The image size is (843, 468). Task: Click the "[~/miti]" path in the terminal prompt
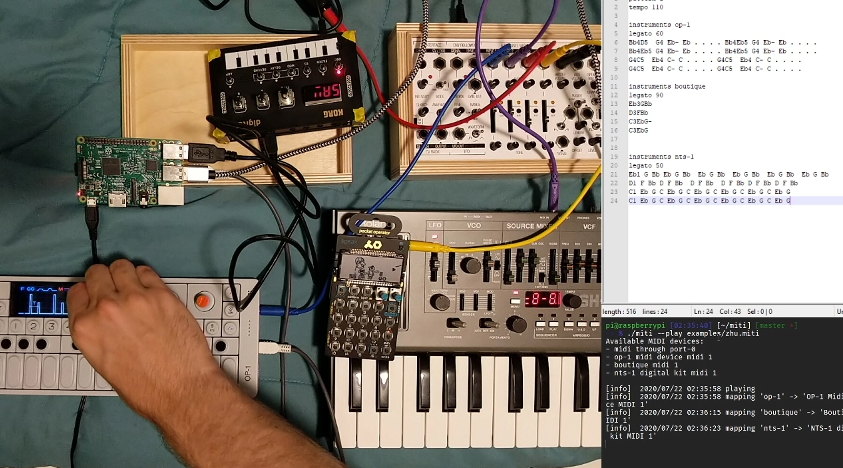pyautogui.click(x=733, y=325)
